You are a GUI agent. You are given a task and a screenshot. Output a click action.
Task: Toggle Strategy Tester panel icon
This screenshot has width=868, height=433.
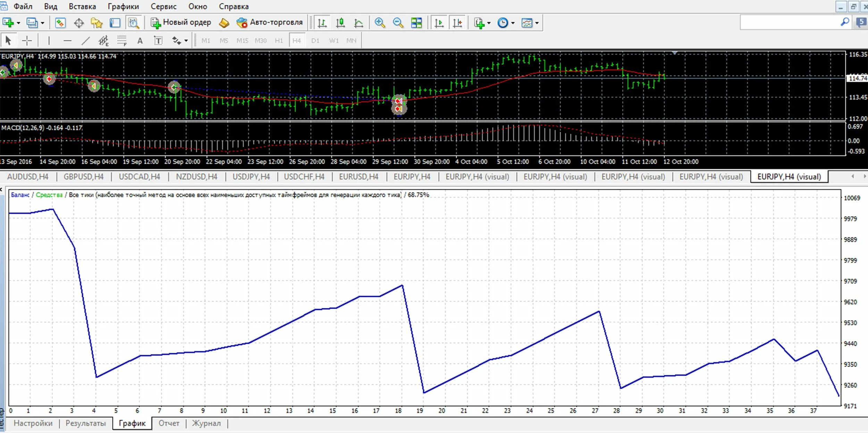(133, 23)
